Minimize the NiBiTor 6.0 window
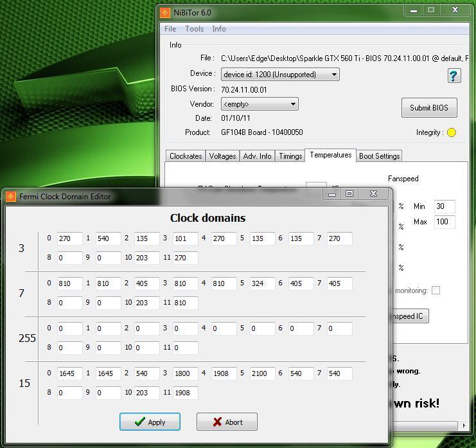Image resolution: width=476 pixels, height=448 pixels. point(414,11)
